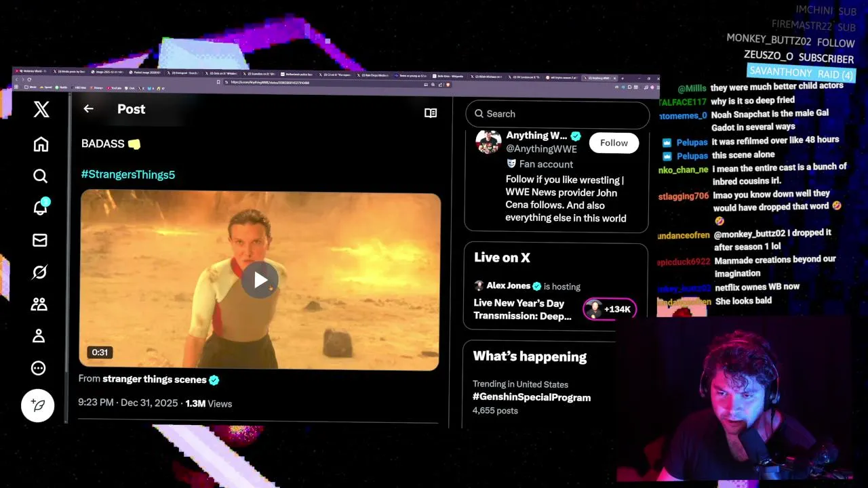
Task: Click the white compose Post button
Action: 38,405
